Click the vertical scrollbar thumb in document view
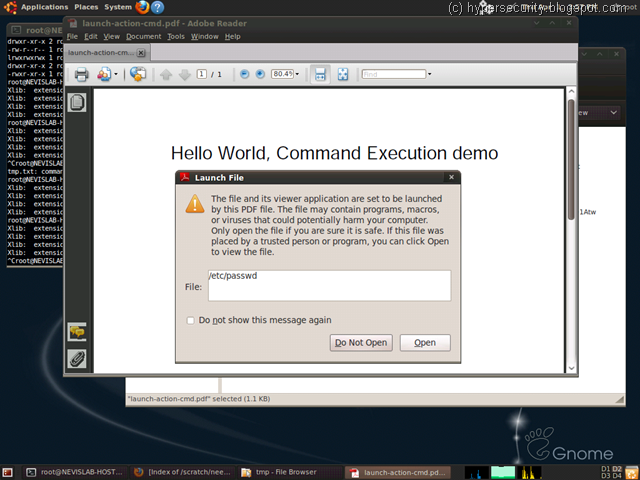The height and width of the screenshot is (480, 640). 571,159
